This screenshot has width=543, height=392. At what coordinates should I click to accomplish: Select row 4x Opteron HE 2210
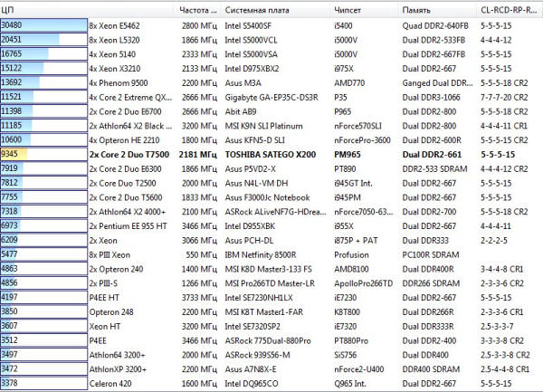pyautogui.click(x=271, y=140)
